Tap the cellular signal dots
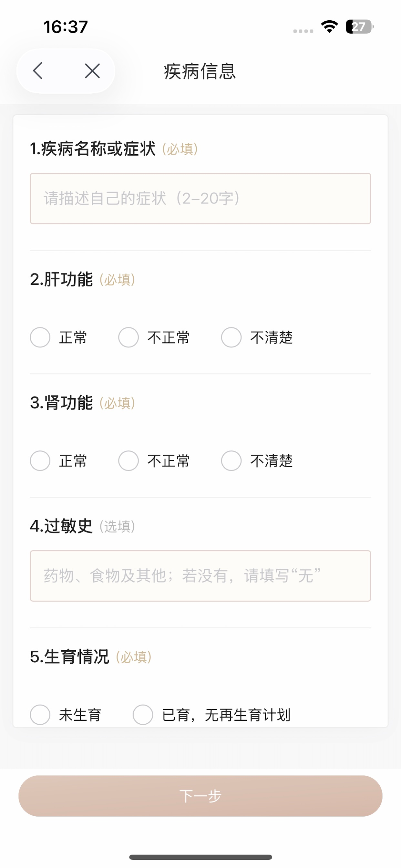Image resolution: width=401 pixels, height=868 pixels. click(303, 31)
